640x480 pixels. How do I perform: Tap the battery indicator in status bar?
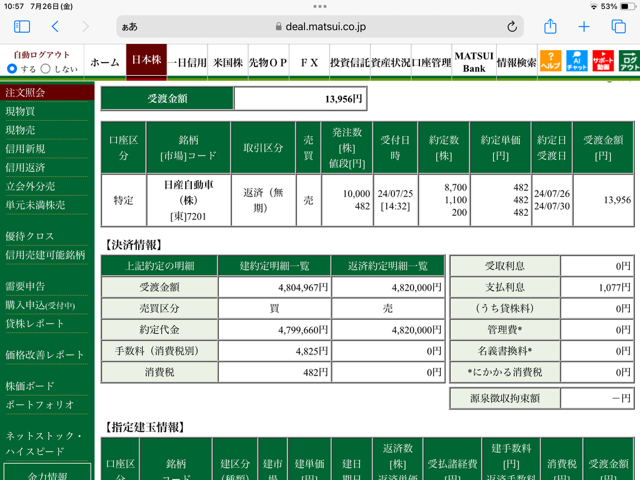point(628,7)
